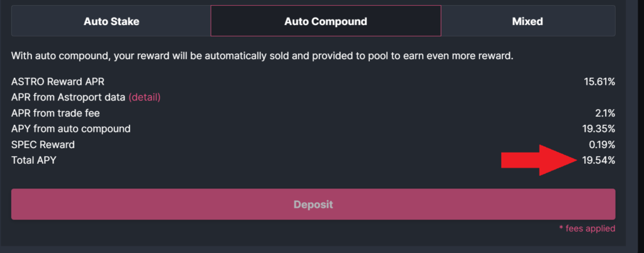Open the Mixed tab
The height and width of the screenshot is (253, 644).
[x=527, y=21]
